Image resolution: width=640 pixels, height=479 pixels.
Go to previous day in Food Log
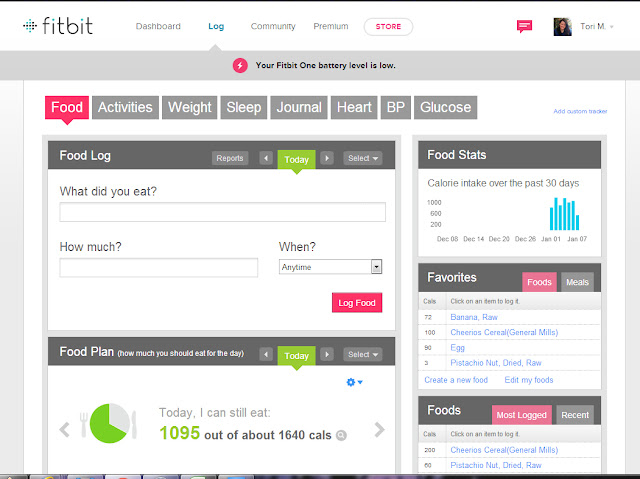pos(266,158)
